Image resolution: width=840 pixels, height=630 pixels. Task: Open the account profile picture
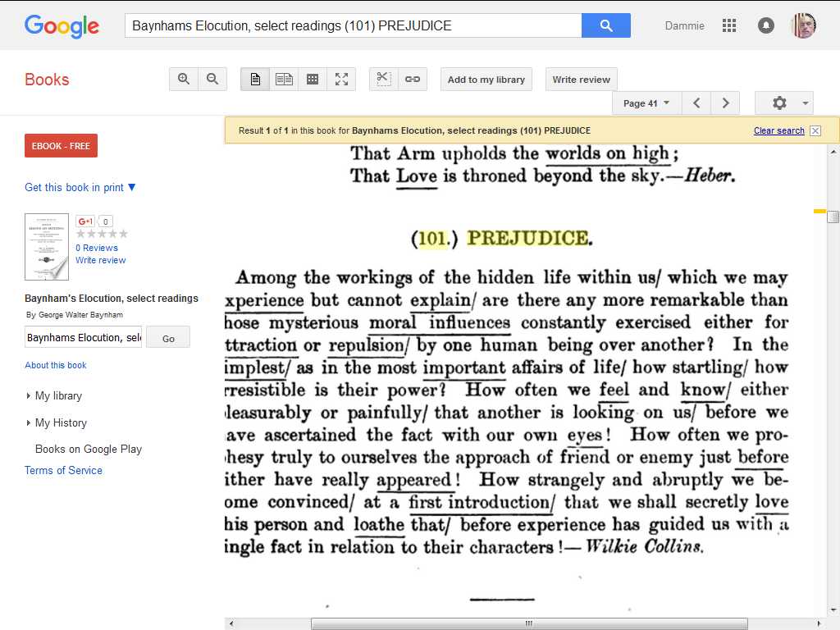(804, 25)
